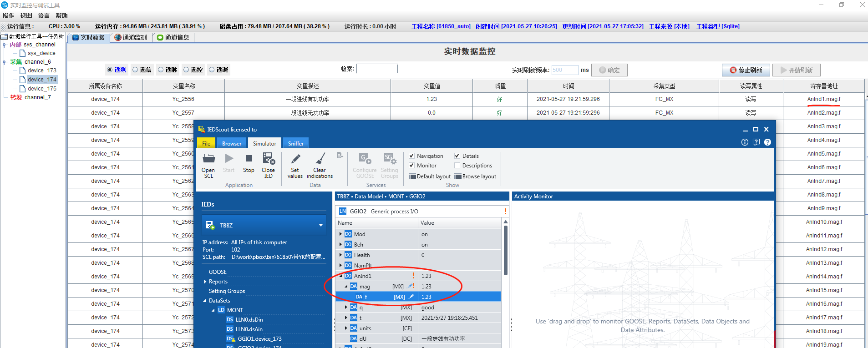Open the 通道监测 tab
Image resolution: width=868 pixels, height=348 pixels.
pos(131,37)
